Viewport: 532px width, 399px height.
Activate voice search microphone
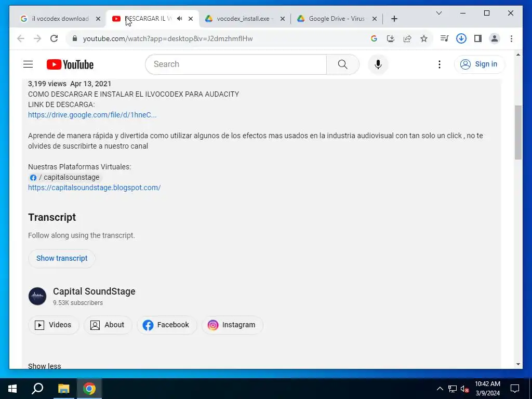pos(378,64)
